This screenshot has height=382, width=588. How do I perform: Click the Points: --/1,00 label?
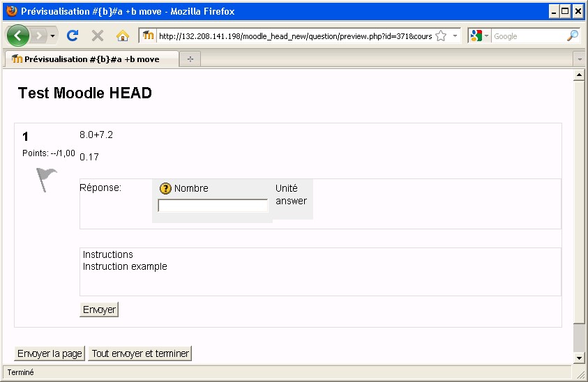point(49,153)
